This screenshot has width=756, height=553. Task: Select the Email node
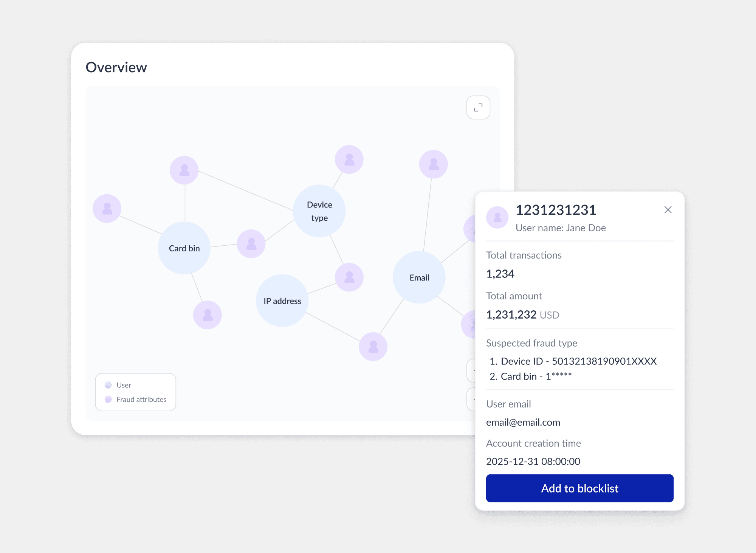419,277
